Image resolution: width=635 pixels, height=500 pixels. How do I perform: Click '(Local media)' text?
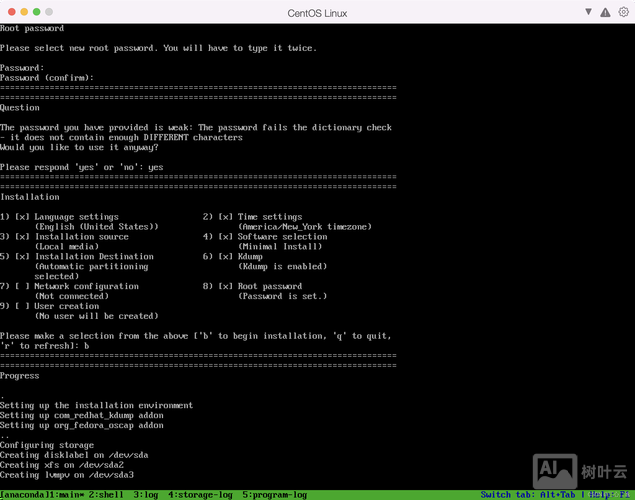[66, 247]
